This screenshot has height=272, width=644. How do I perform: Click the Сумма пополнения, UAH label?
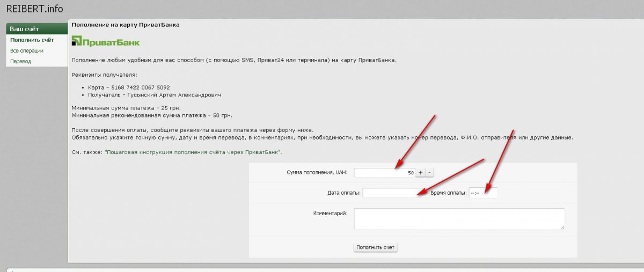pos(318,173)
